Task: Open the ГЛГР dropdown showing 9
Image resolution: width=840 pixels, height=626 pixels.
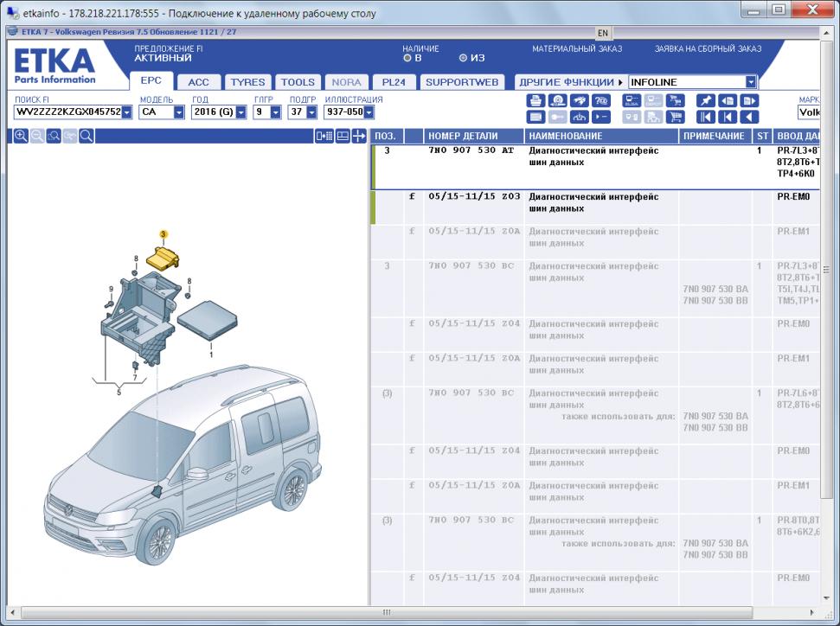Action: [x=275, y=112]
